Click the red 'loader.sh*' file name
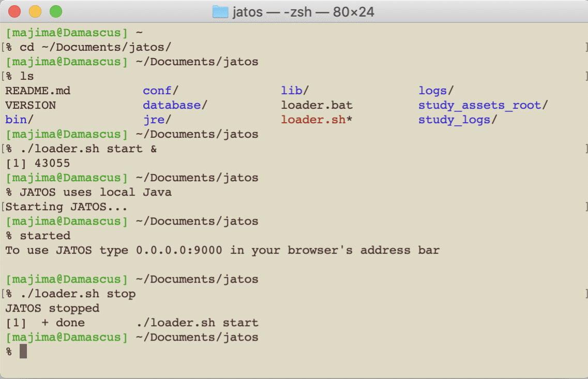 [x=317, y=120]
